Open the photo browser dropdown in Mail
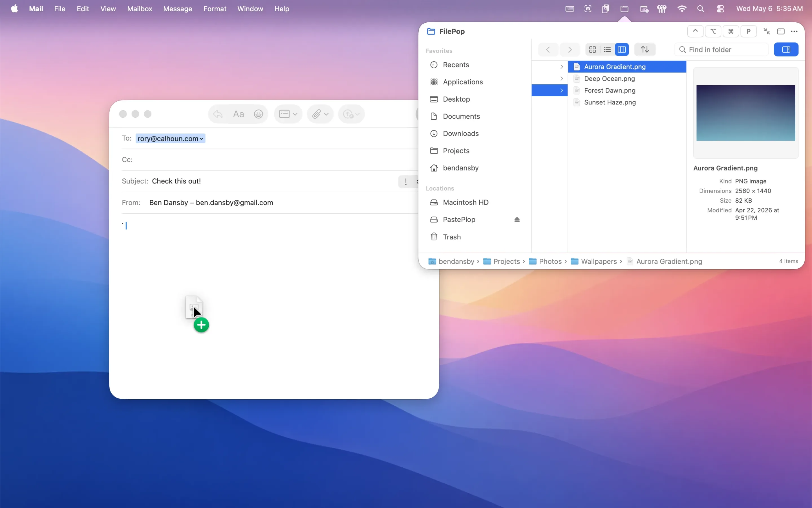The width and height of the screenshot is (812, 508). pyautogui.click(x=351, y=114)
